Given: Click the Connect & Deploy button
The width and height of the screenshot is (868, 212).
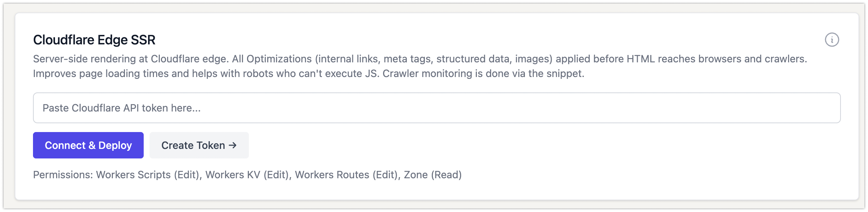Looking at the screenshot, I should click(88, 145).
